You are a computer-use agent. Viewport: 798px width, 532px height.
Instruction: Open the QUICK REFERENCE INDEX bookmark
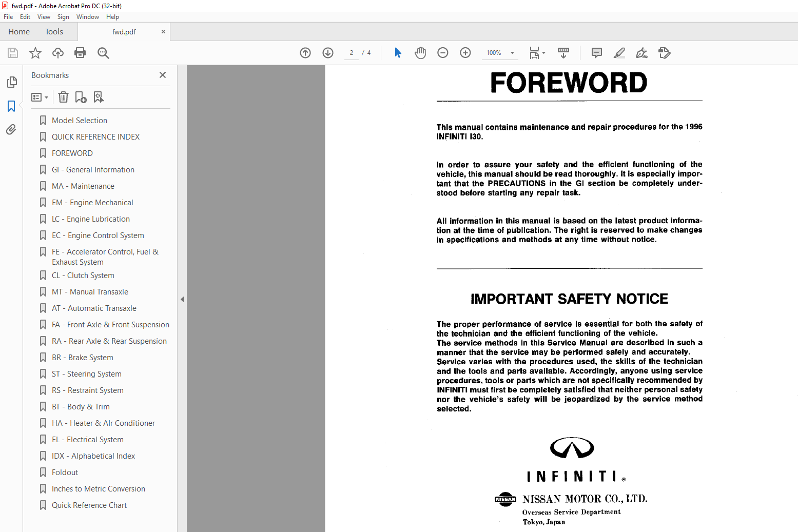95,137
